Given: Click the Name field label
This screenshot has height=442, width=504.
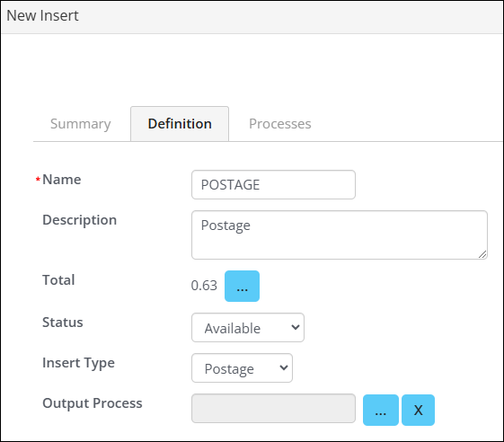Looking at the screenshot, I should coord(62,180).
